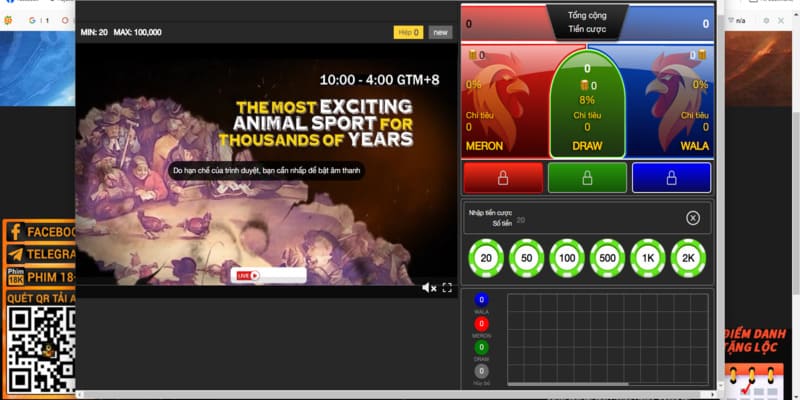The height and width of the screenshot is (400, 800).
Task: Click the bet amount input field
Action: pyautogui.click(x=587, y=218)
